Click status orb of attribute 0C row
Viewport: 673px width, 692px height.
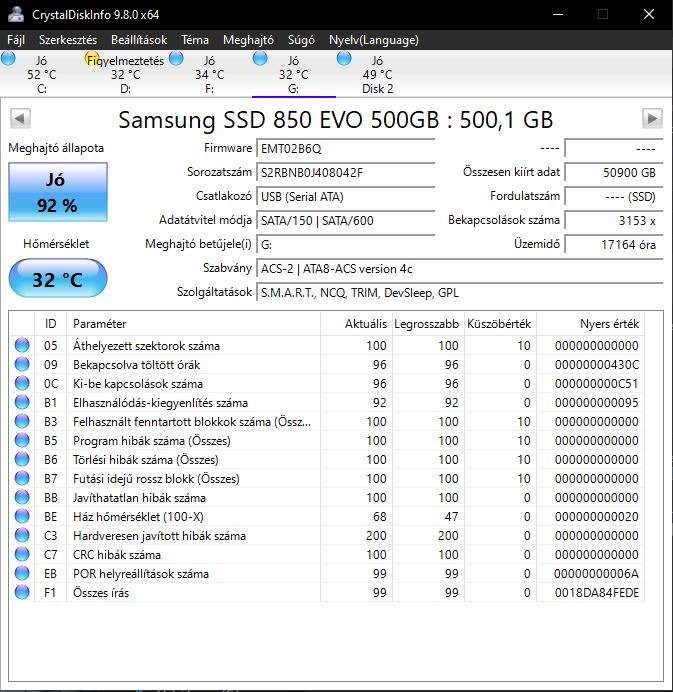pyautogui.click(x=22, y=383)
